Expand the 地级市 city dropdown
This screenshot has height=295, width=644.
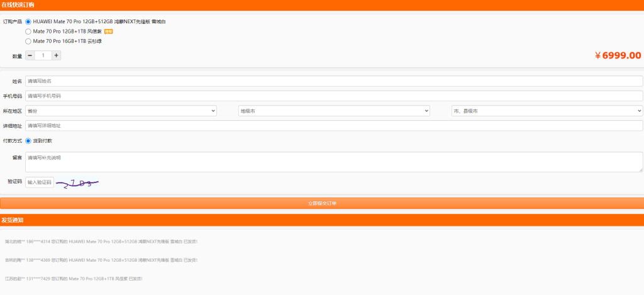(x=333, y=111)
